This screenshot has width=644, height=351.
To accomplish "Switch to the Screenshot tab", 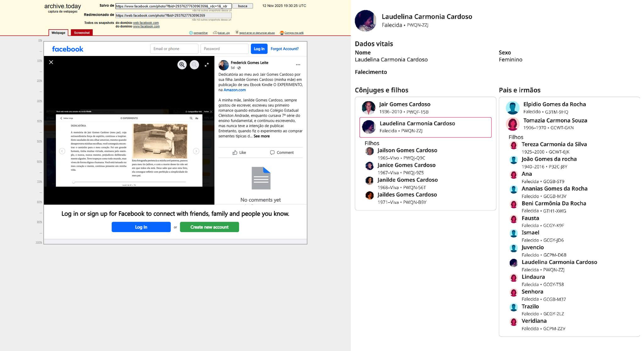I will pos(82,33).
